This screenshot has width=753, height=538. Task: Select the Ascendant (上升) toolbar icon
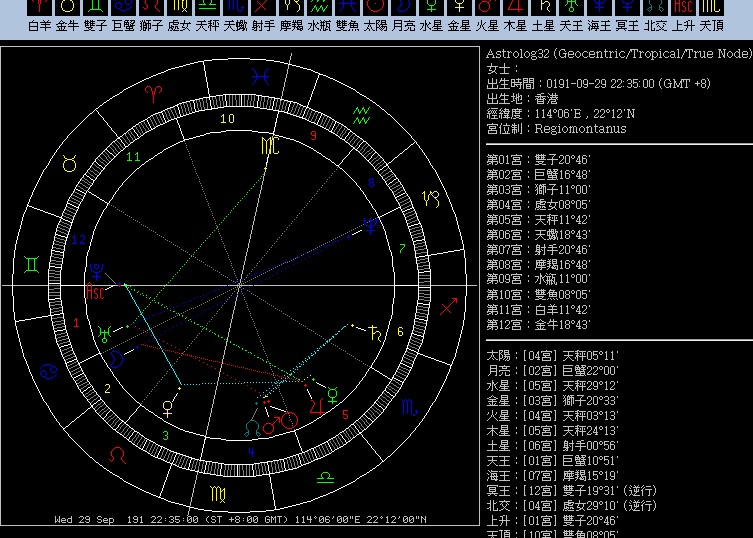683,7
